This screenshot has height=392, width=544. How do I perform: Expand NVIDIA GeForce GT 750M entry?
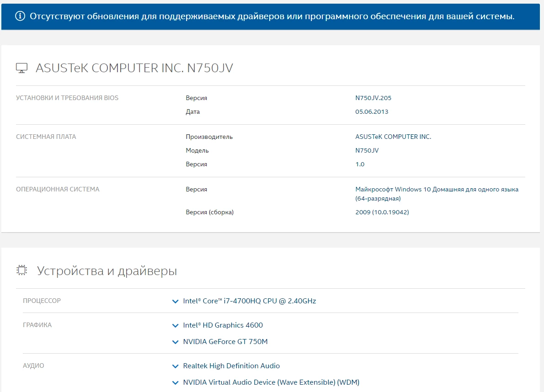tap(175, 342)
